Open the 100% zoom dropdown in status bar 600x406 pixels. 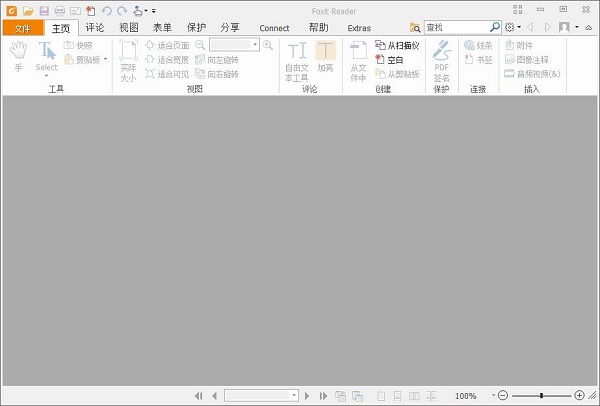coord(493,395)
